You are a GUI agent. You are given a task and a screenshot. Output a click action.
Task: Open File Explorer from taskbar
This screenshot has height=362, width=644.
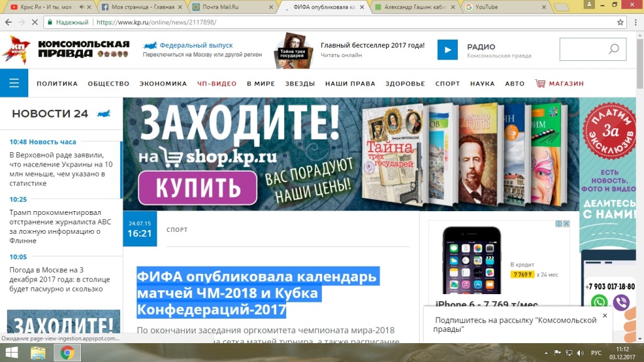[38, 353]
